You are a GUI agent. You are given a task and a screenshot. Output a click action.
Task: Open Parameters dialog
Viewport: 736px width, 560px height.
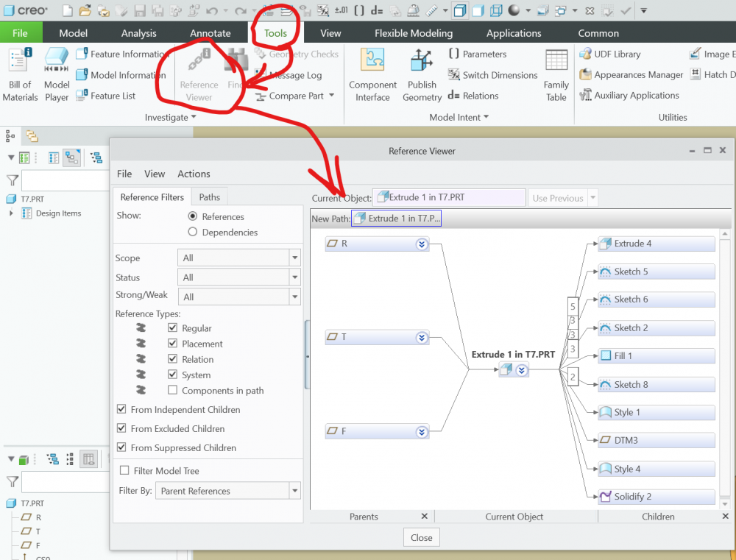coord(478,54)
